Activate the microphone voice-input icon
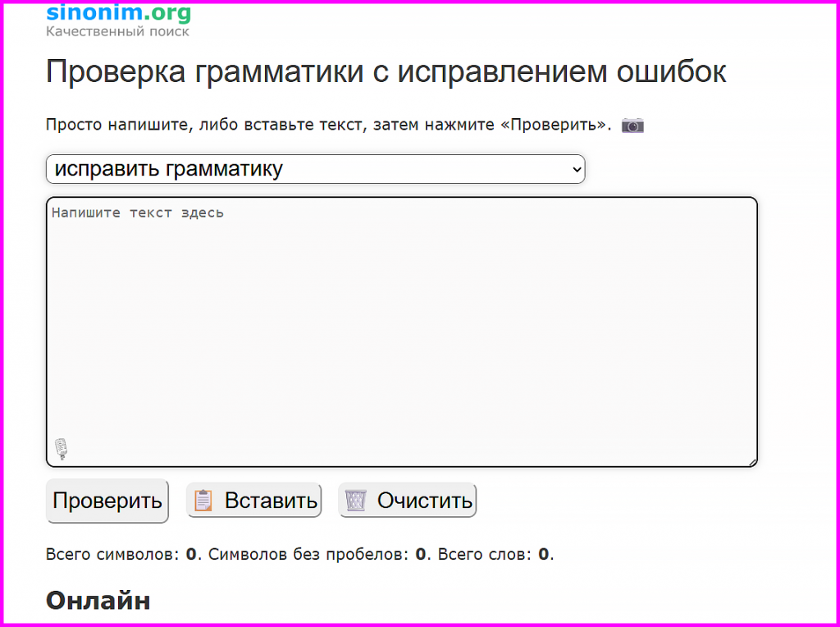This screenshot has width=840, height=627. click(x=61, y=449)
